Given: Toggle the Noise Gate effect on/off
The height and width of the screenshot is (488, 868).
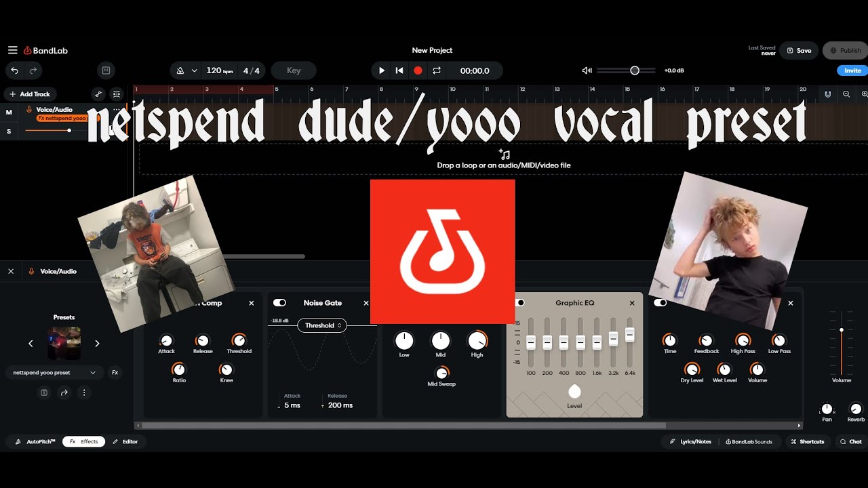Looking at the screenshot, I should [279, 303].
